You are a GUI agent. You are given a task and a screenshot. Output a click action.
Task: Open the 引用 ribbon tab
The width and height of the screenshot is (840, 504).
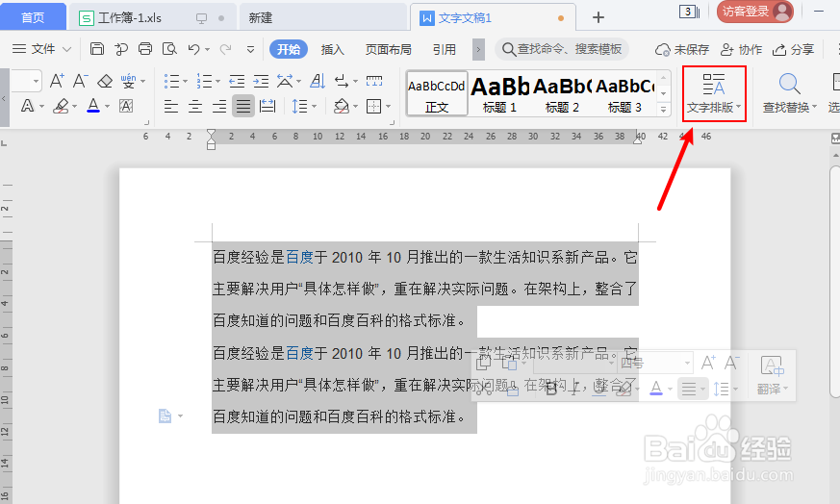point(445,49)
